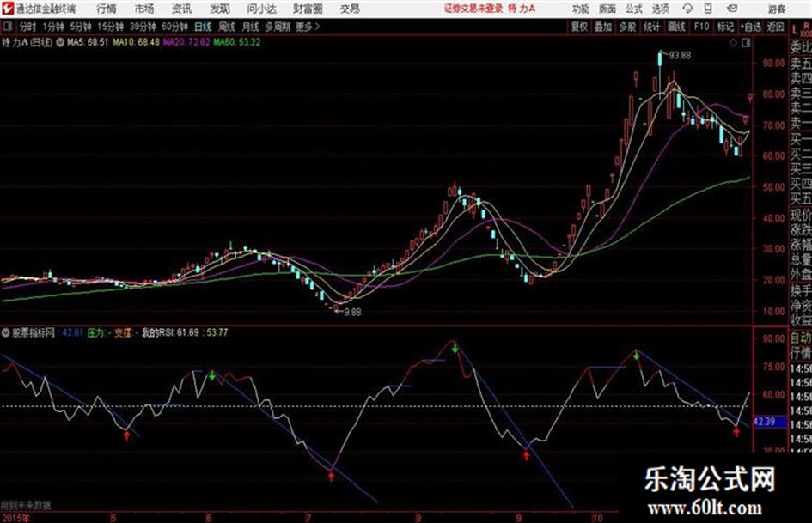The width and height of the screenshot is (812, 523).
Task: Click the 复权 toolbar button
Action: click(579, 27)
